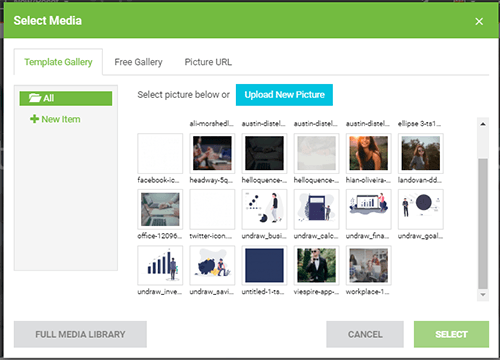500x360 pixels.
Task: Click the ellipse 3-ts1... file name
Action: (419, 124)
